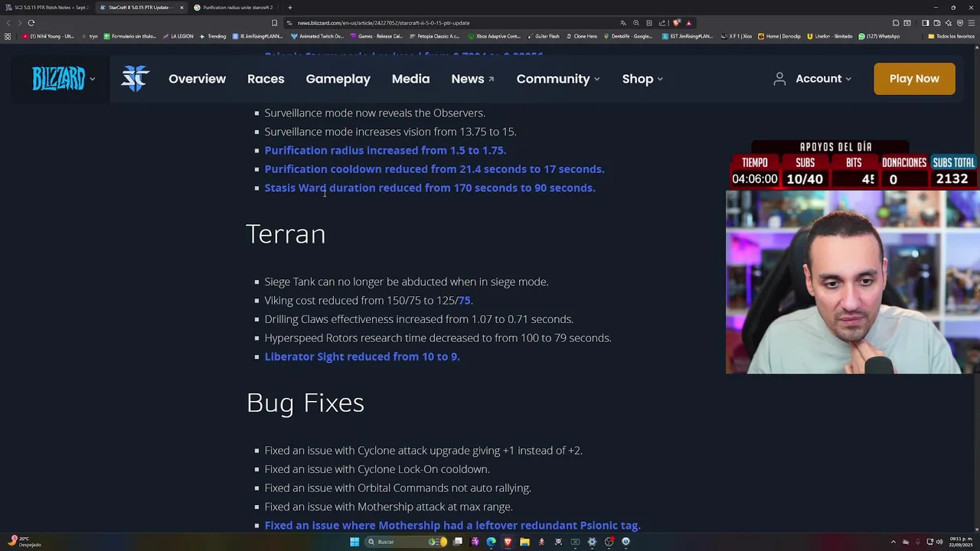Viewport: 980px width, 551px height.
Task: Open Microsoft Edge from the taskbar
Action: tap(491, 542)
